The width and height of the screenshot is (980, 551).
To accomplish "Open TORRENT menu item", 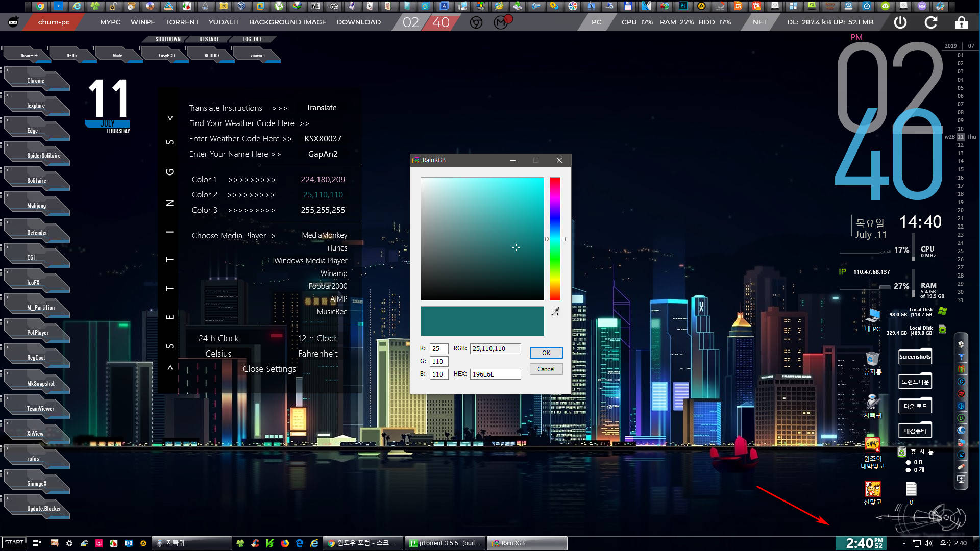I will pos(182,22).
